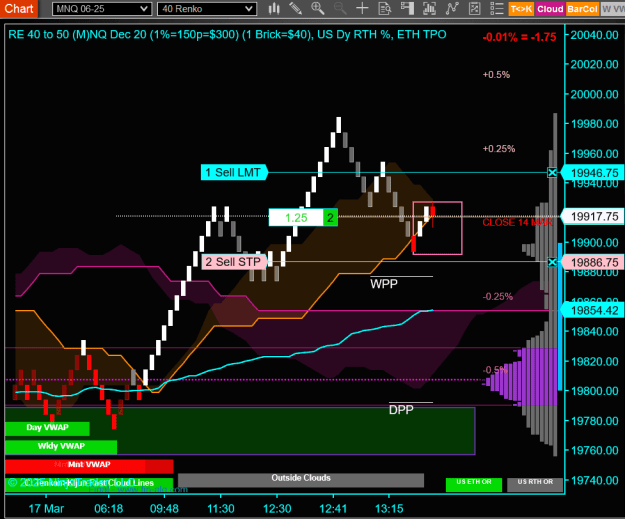Screen dimensions: 625x519
Task: Toggle the BarCol button
Action: [x=582, y=9]
